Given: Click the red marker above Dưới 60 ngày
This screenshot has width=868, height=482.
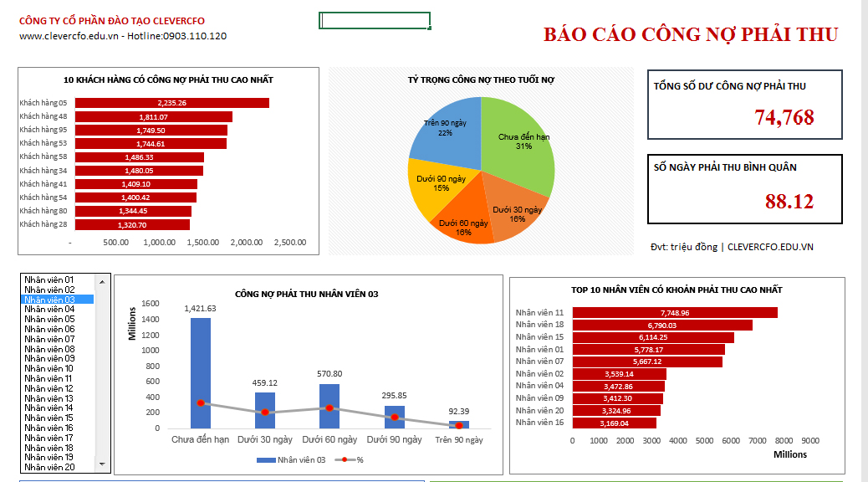Looking at the screenshot, I should (x=329, y=408).
